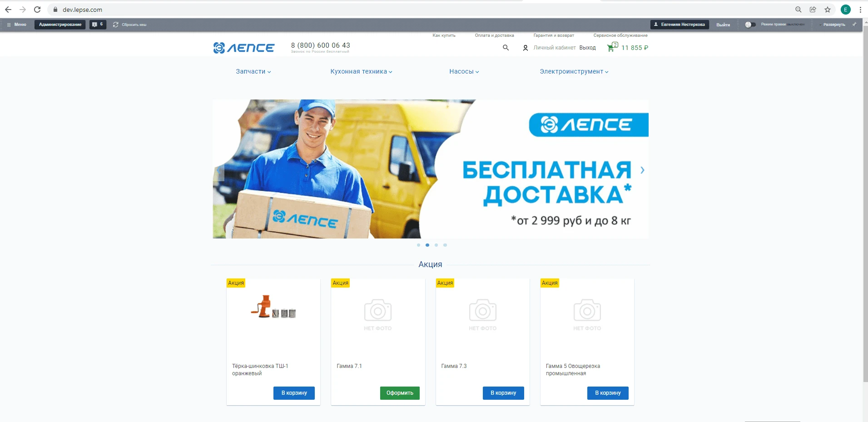Toggle Режим правки switch
Screen dimensions: 868x422
click(x=750, y=25)
